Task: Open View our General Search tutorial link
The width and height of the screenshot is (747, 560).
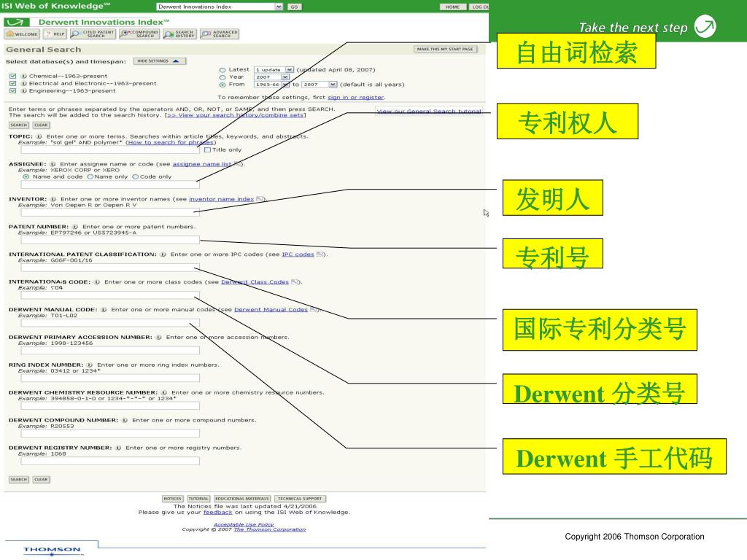Action: pyautogui.click(x=429, y=111)
